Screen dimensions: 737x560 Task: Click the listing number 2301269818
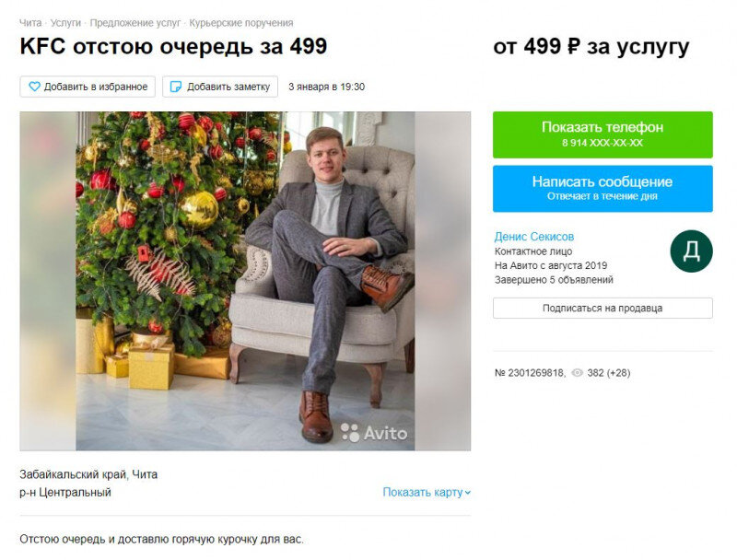coord(530,373)
